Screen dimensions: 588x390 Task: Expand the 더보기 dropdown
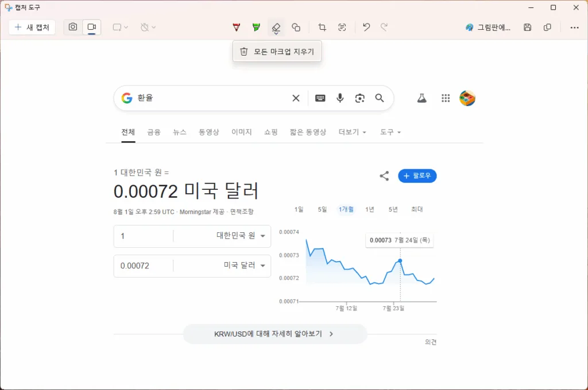[x=353, y=132]
